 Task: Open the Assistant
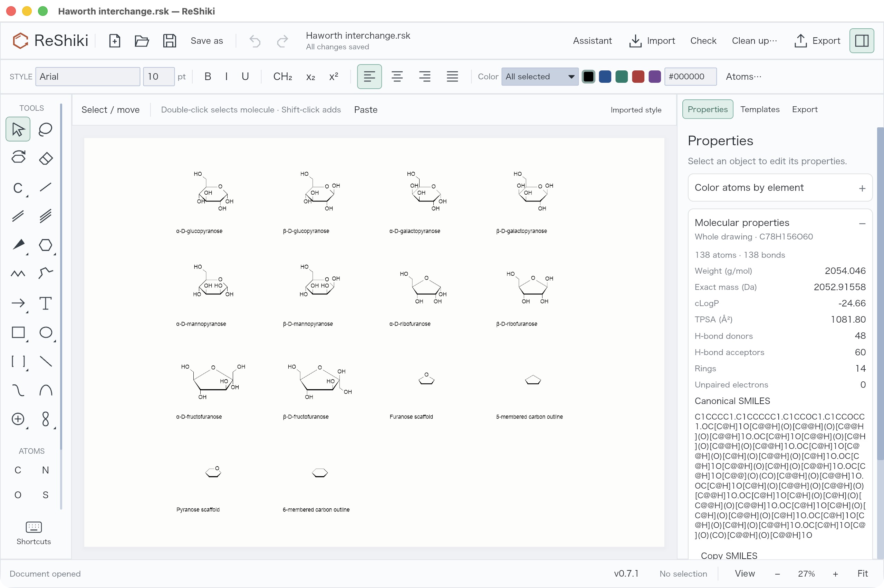coord(592,40)
